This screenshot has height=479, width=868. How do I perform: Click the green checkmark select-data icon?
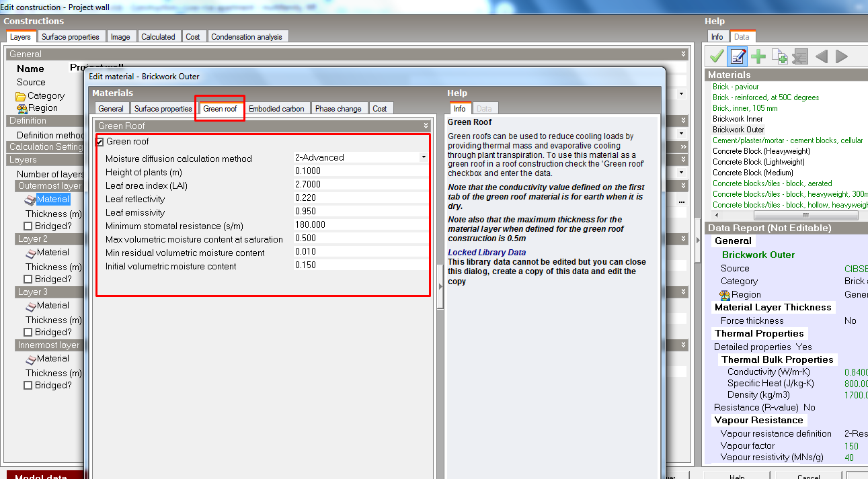pos(717,56)
